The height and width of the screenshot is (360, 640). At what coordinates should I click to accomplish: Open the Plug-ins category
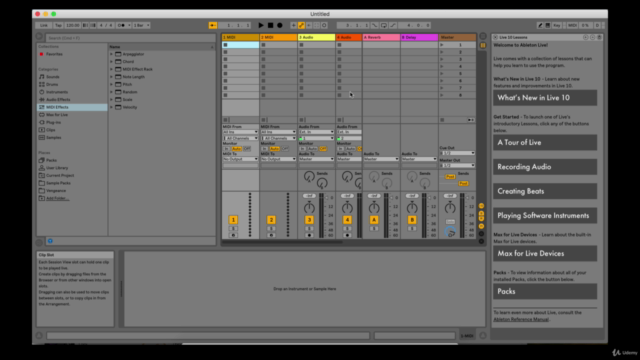click(53, 122)
